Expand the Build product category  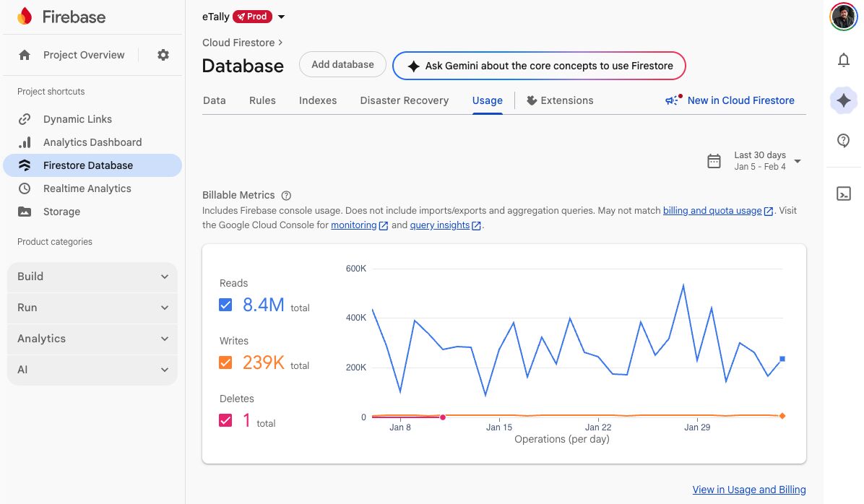tap(92, 277)
